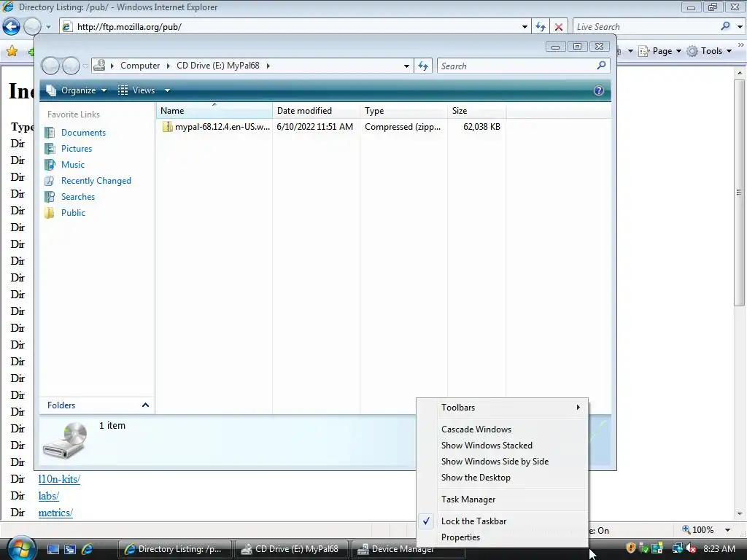
Task: Toggle Lock the Taskbar checkmark
Action: click(503, 521)
